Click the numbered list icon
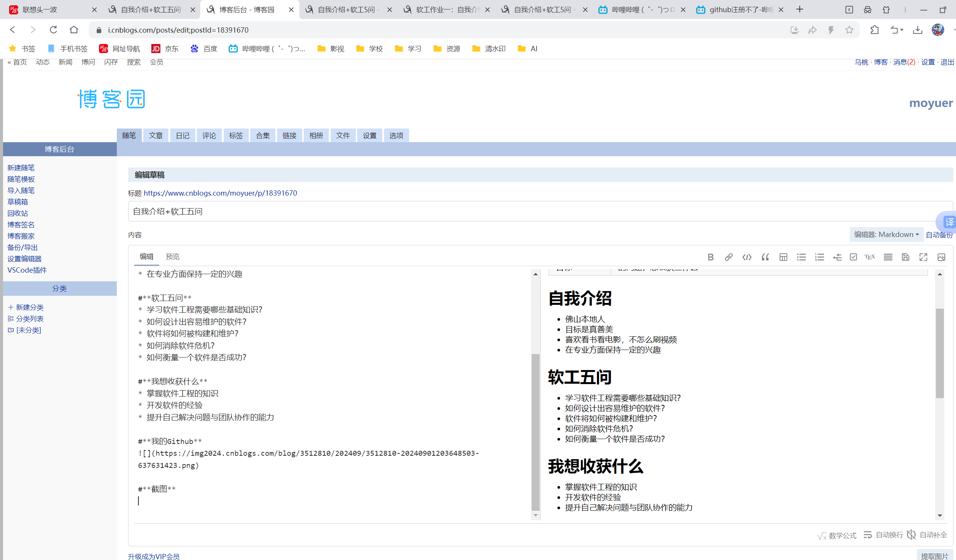This screenshot has width=956, height=560. click(x=819, y=257)
